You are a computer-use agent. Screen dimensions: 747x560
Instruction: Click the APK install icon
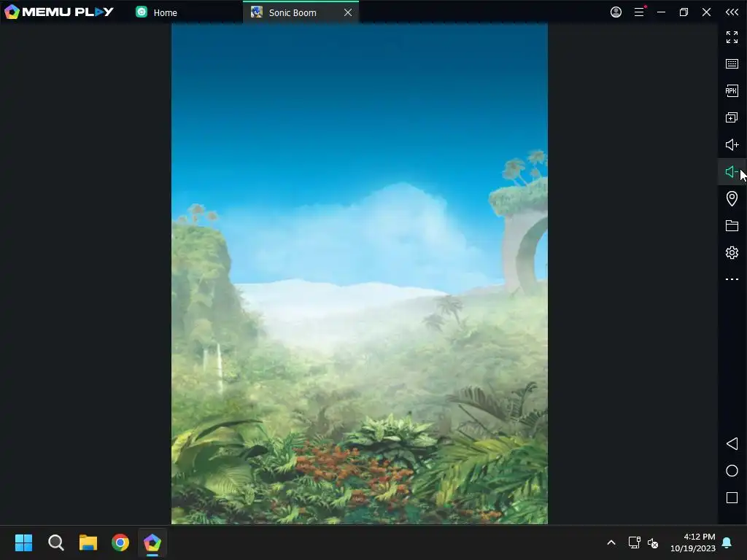tap(732, 90)
